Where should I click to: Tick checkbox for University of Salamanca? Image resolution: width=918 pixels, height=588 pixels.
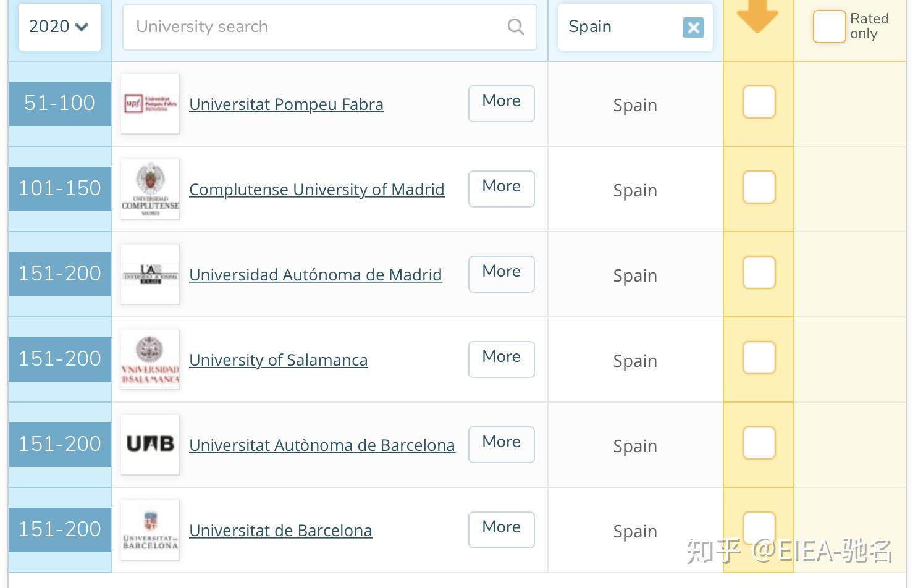tap(759, 358)
